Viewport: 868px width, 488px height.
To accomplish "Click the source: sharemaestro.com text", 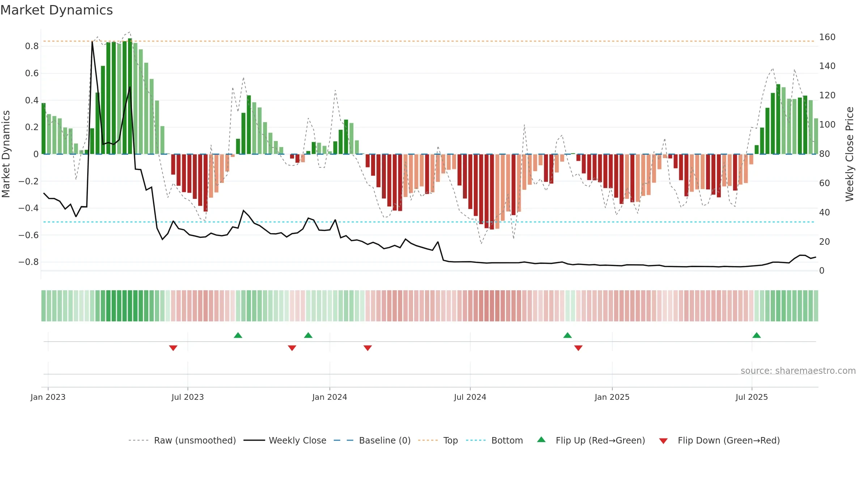I will coord(798,371).
